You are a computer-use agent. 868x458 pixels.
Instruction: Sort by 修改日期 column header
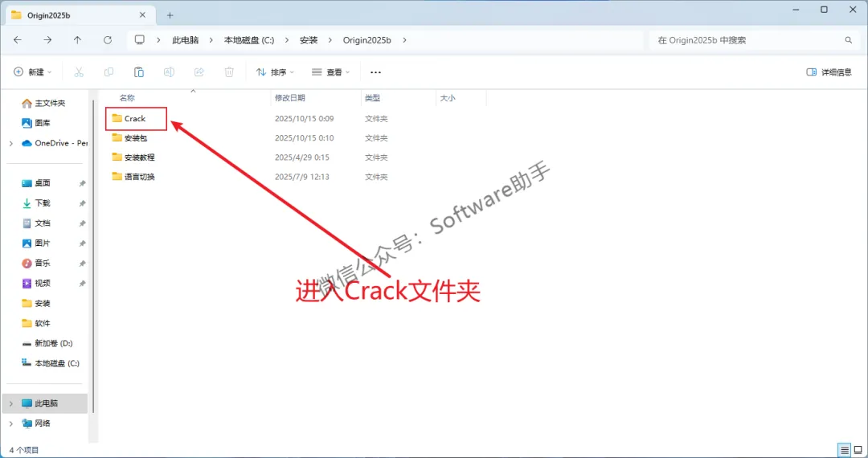tap(290, 97)
